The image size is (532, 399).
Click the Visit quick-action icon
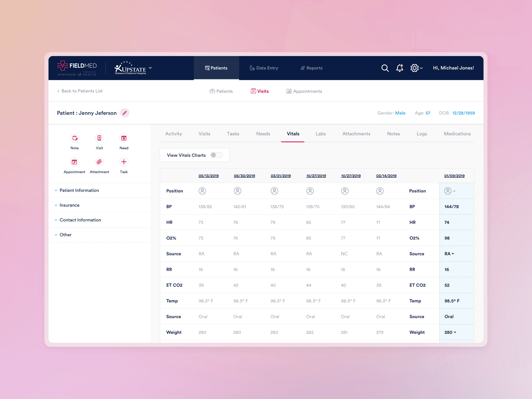(99, 138)
